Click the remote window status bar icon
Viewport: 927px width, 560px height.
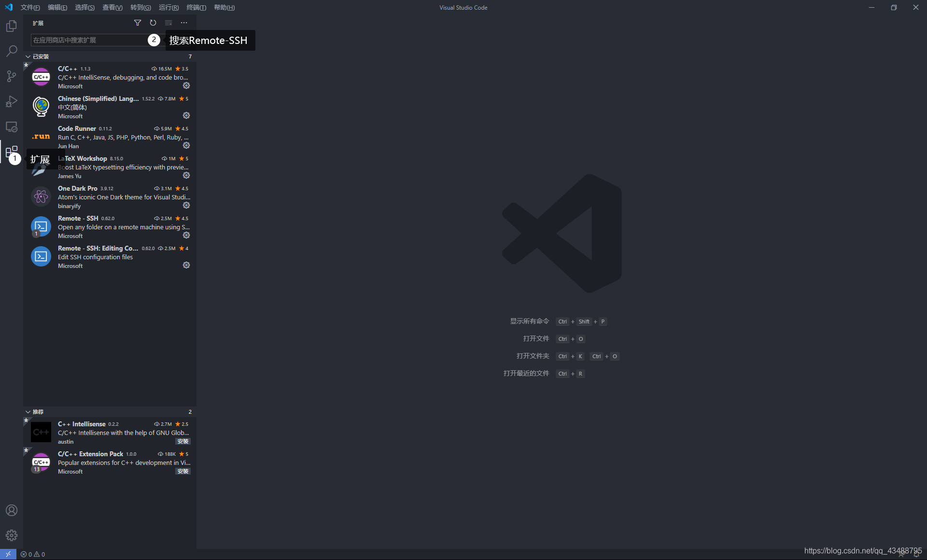(8, 554)
